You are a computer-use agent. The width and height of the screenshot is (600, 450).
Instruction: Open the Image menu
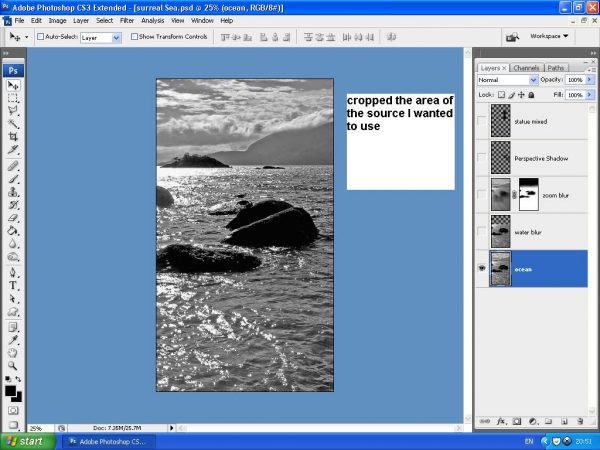[x=57, y=21]
